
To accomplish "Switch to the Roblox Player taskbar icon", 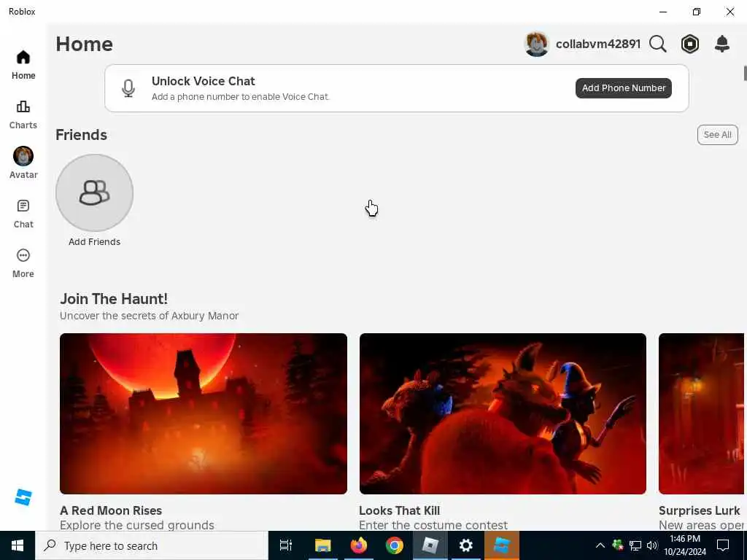I will pos(430,545).
